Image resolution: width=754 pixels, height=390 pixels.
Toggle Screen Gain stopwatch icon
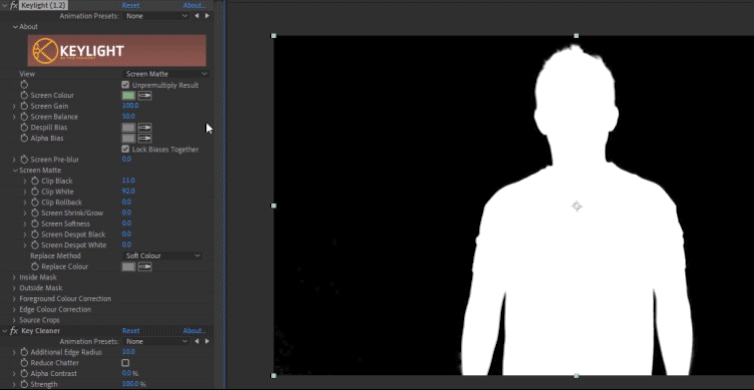[x=24, y=106]
